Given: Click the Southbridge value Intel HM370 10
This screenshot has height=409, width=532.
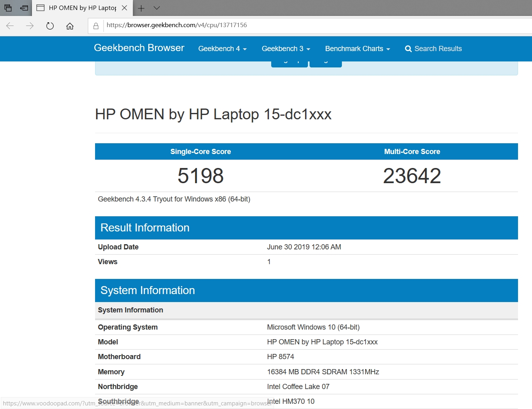Looking at the screenshot, I should 291,401.
